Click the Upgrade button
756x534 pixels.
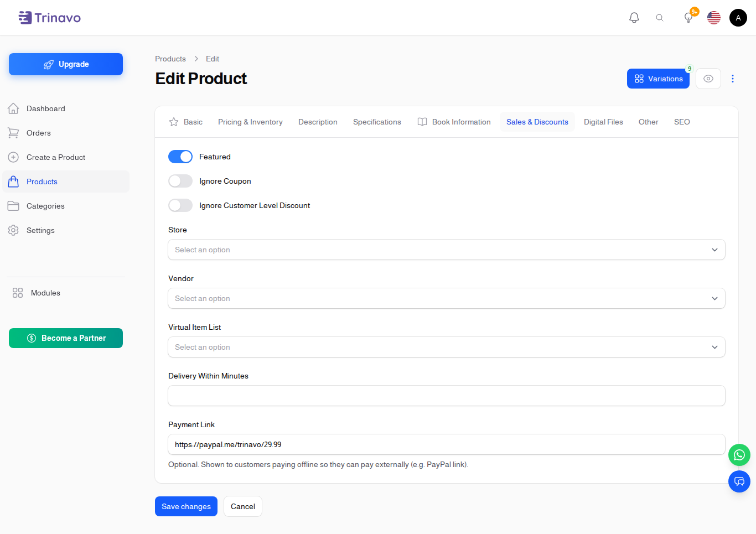point(66,64)
